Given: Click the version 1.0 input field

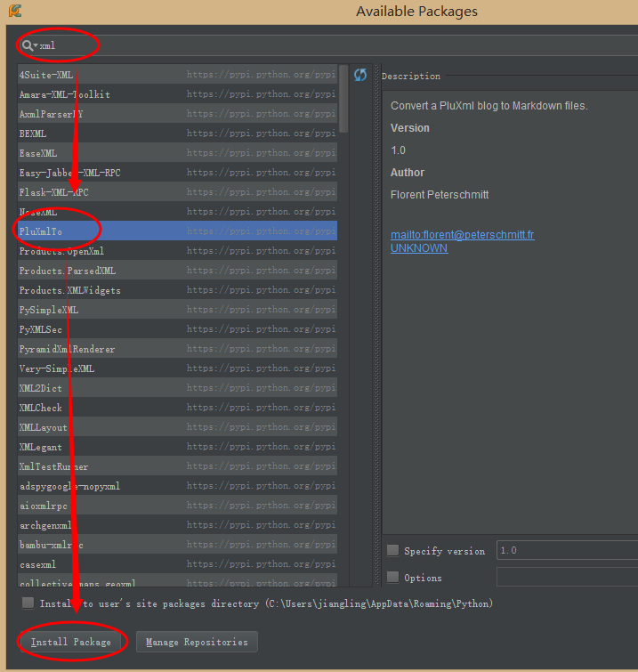Looking at the screenshot, I should [x=568, y=550].
